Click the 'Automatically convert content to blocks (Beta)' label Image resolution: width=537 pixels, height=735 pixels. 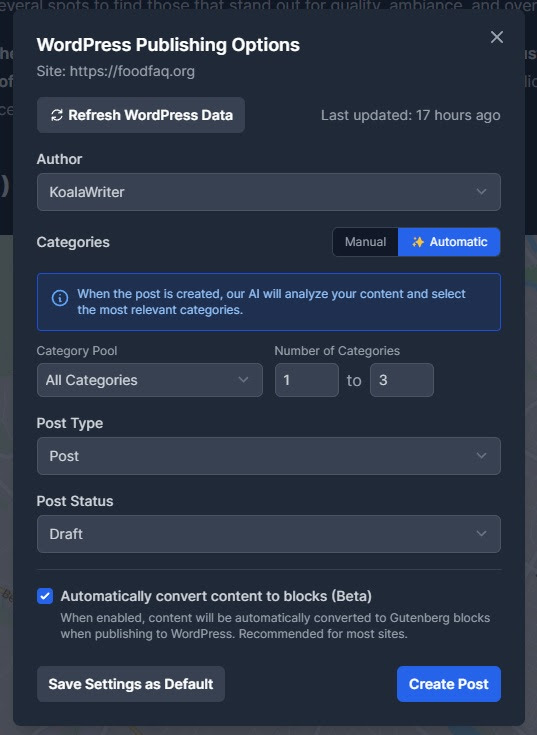(x=216, y=596)
